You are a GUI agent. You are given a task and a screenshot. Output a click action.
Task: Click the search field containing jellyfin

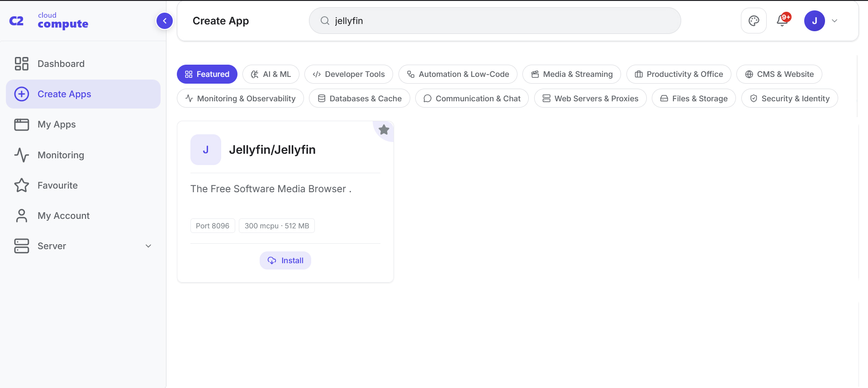(x=495, y=21)
